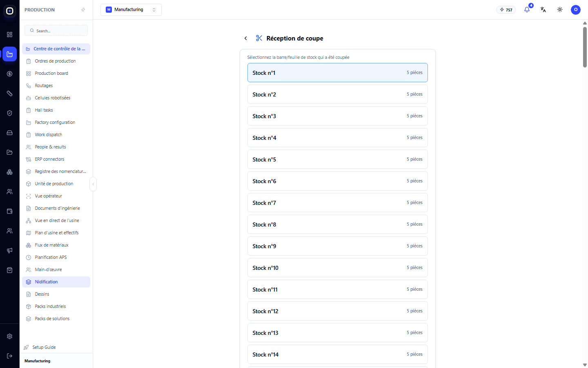Open the notifications bell icon
588x368 pixels.
coord(527,9)
